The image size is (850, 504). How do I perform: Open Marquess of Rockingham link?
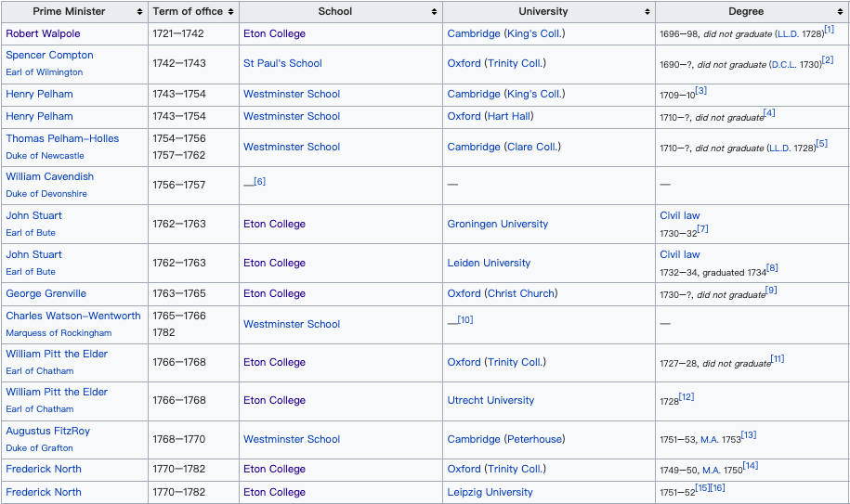[59, 333]
